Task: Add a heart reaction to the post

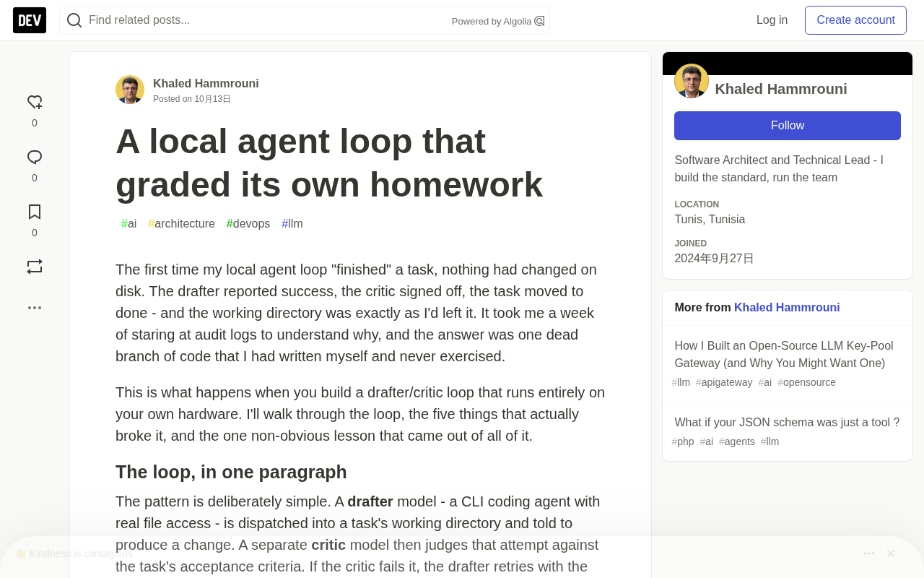Action: [35, 102]
